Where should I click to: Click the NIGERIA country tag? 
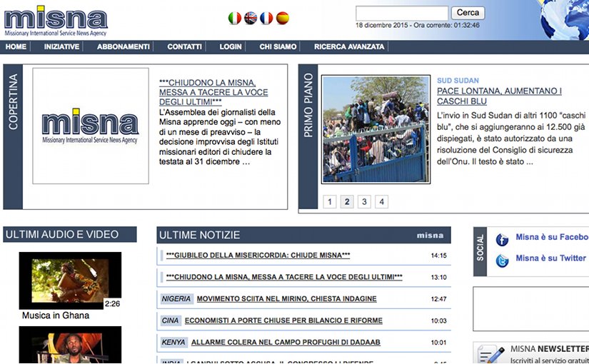click(176, 298)
